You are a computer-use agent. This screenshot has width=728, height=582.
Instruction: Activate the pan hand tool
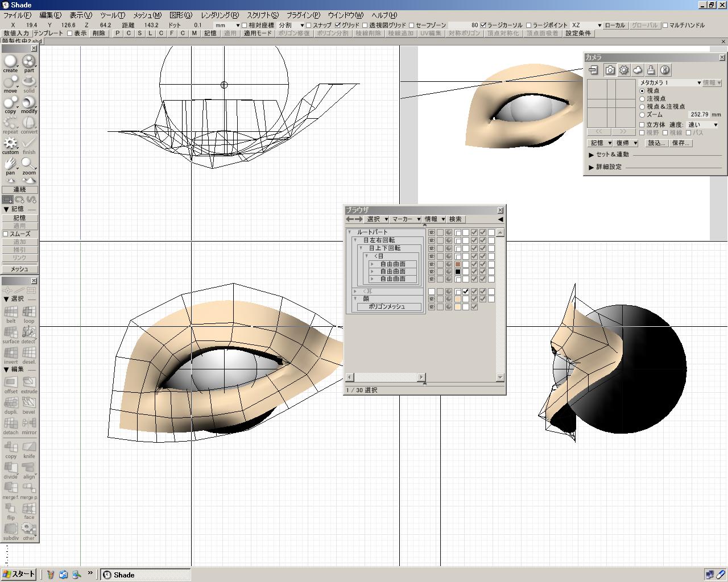point(10,164)
